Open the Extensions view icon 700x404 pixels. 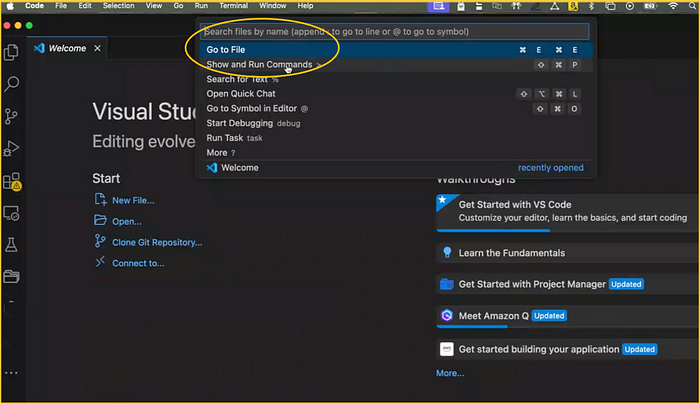pos(12,182)
